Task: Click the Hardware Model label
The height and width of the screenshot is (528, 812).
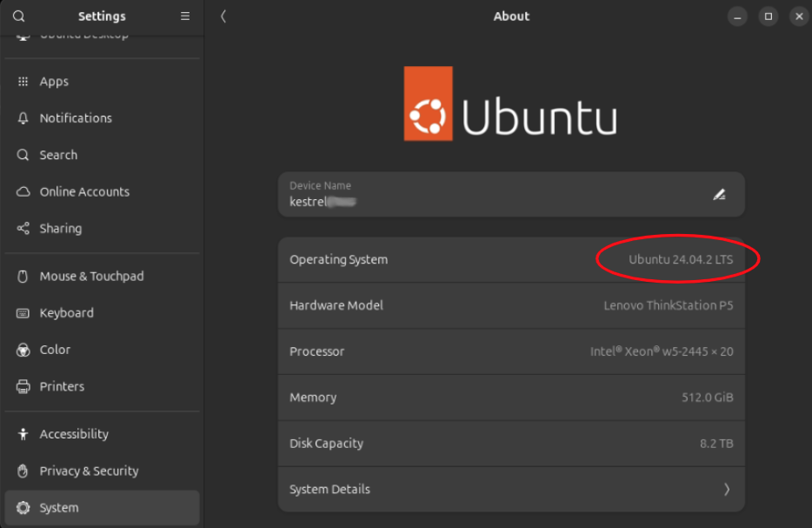Action: click(336, 305)
